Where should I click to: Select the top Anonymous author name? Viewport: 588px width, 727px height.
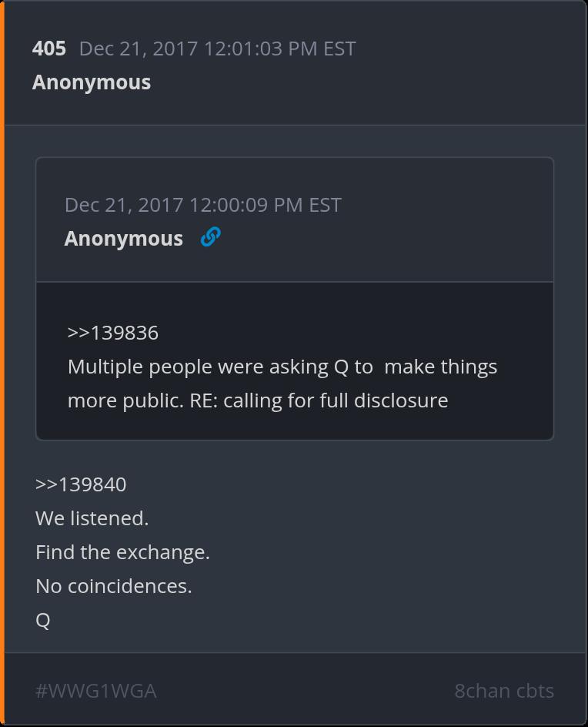pyautogui.click(x=92, y=82)
